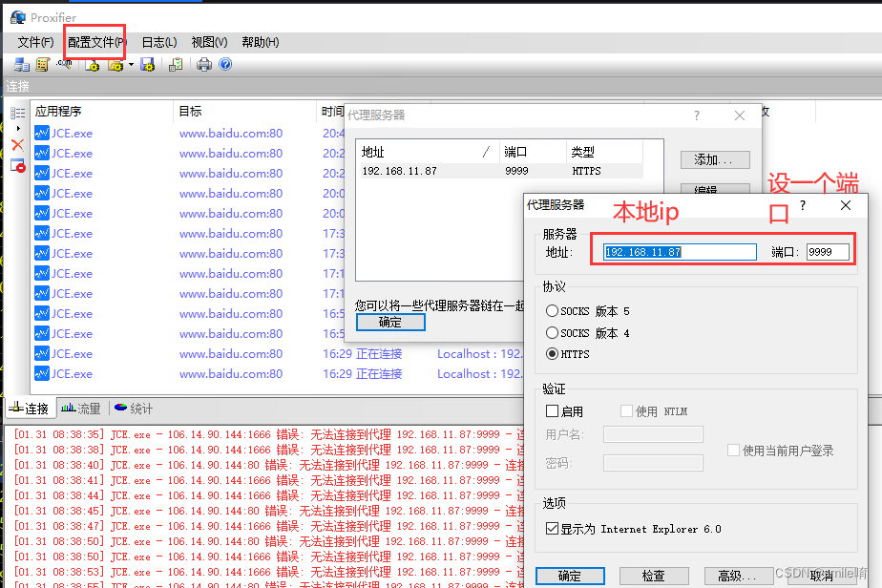882x588 pixels.
Task: Open the 视图(V) menu
Action: pyautogui.click(x=209, y=42)
